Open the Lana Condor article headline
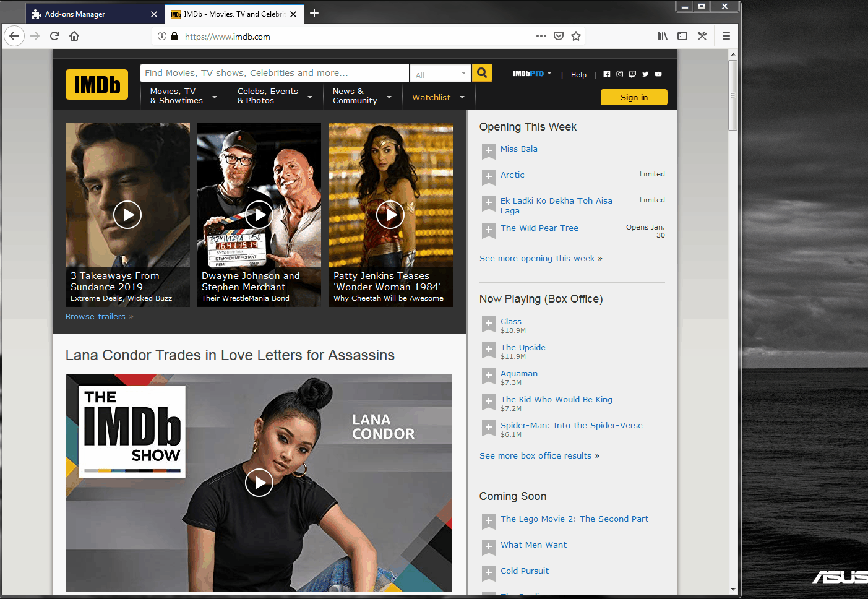868x599 pixels. 230,355
